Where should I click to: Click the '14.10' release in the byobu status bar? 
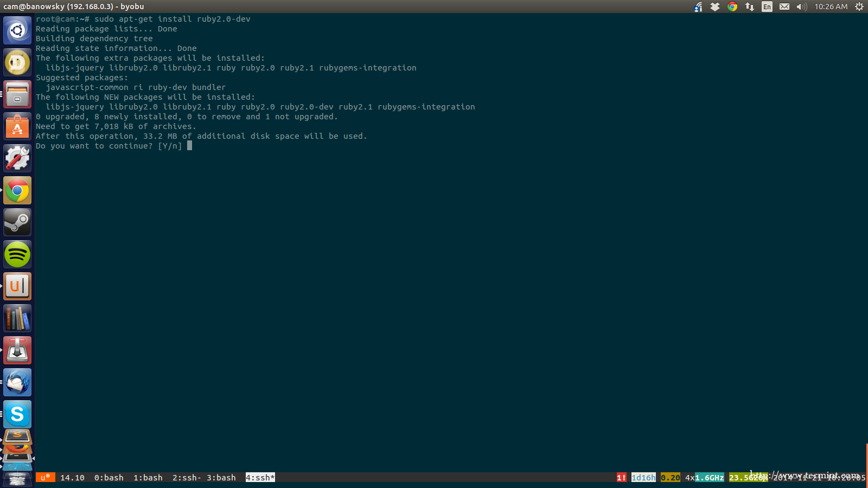(x=72, y=478)
